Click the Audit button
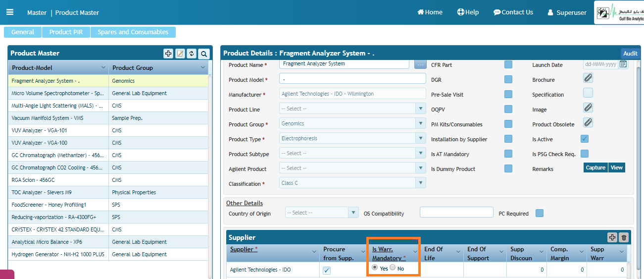 (x=630, y=53)
